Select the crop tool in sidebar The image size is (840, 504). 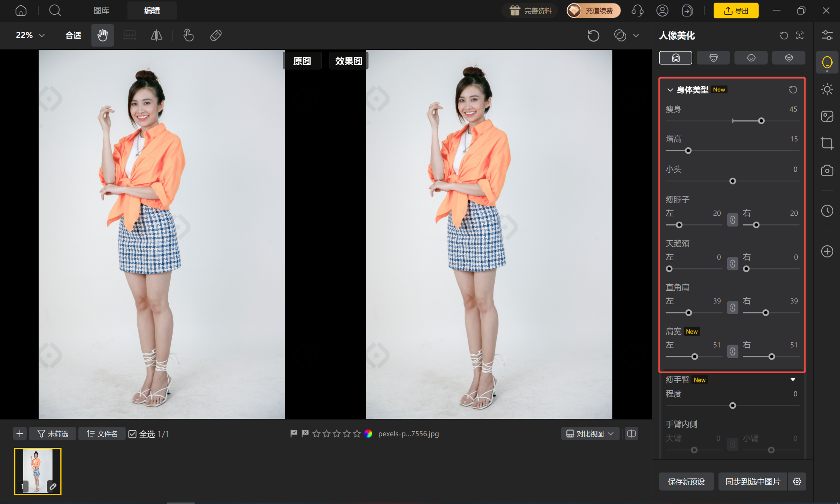point(827,143)
